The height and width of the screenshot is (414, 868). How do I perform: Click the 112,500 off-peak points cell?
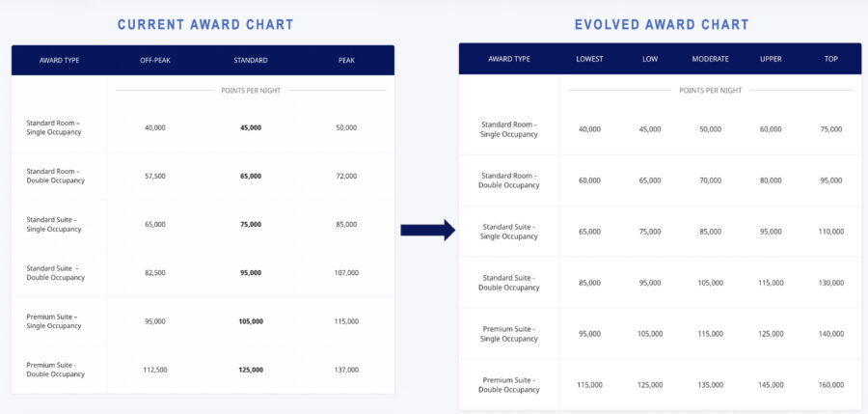pos(154,370)
